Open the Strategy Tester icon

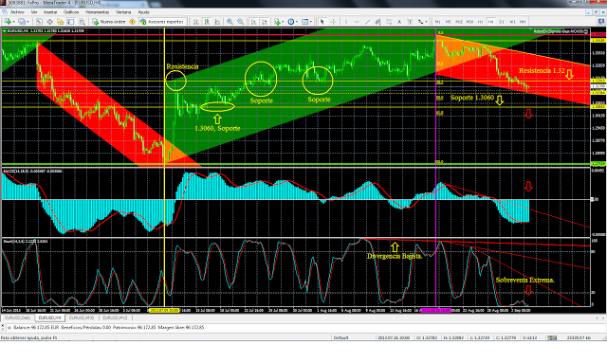click(82, 22)
